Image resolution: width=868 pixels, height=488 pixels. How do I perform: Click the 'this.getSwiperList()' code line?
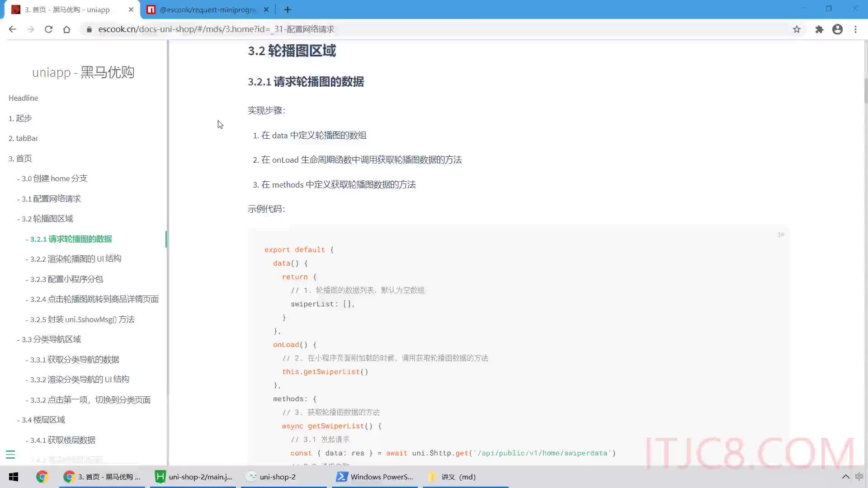click(x=325, y=372)
